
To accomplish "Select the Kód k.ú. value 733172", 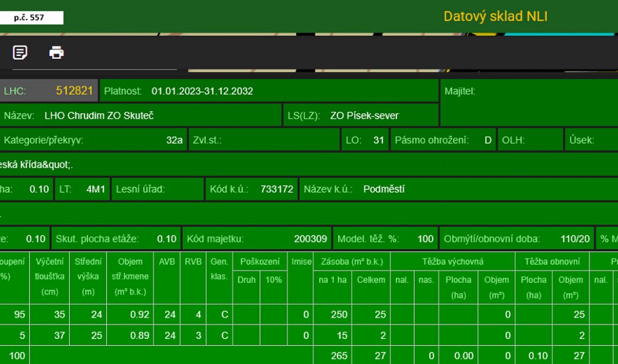I will (x=277, y=189).
